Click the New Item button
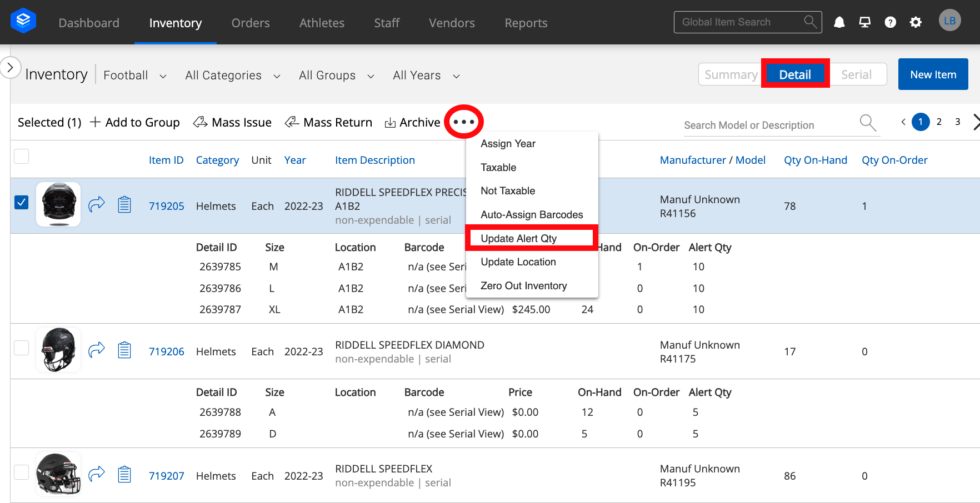980x503 pixels. (x=933, y=74)
